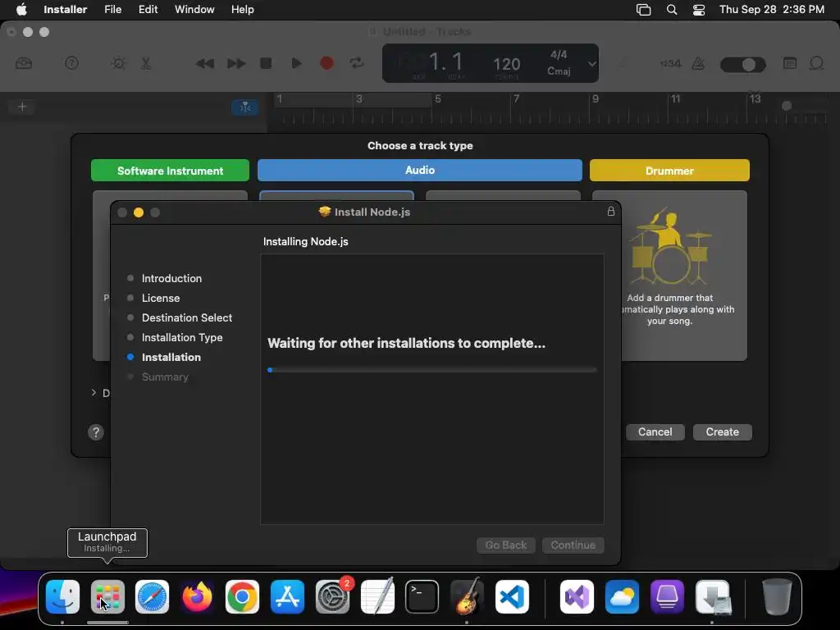
Task: Click the Go Back button
Action: [505, 545]
